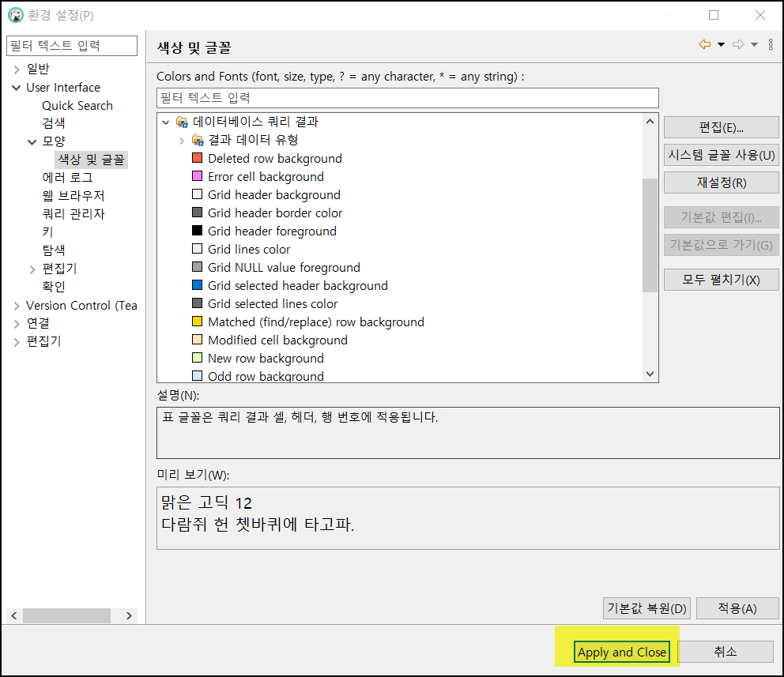Click the 기본값 복원(D) button

646,608
